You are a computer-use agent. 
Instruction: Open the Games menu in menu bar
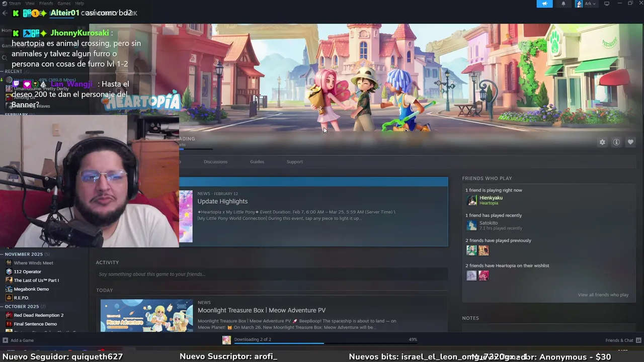[64, 4]
